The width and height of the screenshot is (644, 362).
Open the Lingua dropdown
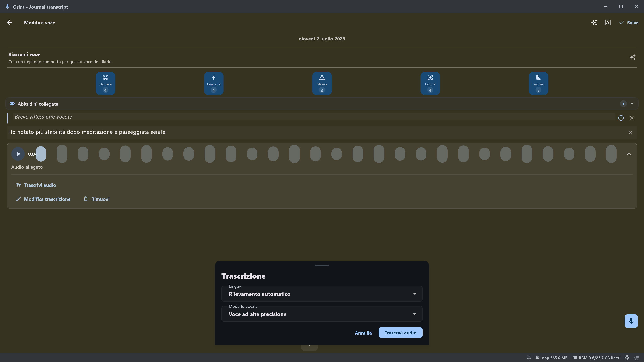(322, 294)
